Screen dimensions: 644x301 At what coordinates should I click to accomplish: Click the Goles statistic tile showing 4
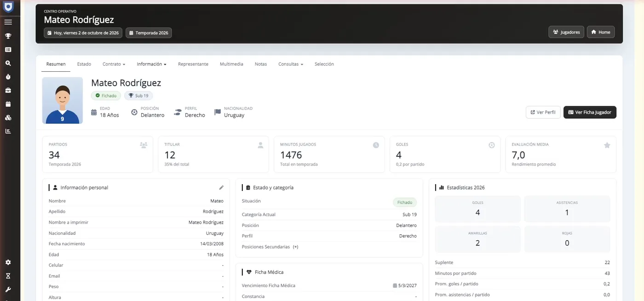pos(477,209)
